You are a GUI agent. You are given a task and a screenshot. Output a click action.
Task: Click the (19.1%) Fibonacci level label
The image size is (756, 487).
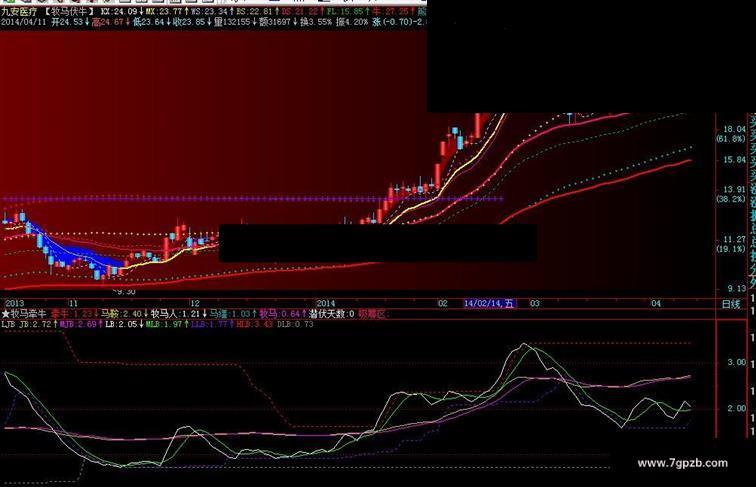[731, 249]
